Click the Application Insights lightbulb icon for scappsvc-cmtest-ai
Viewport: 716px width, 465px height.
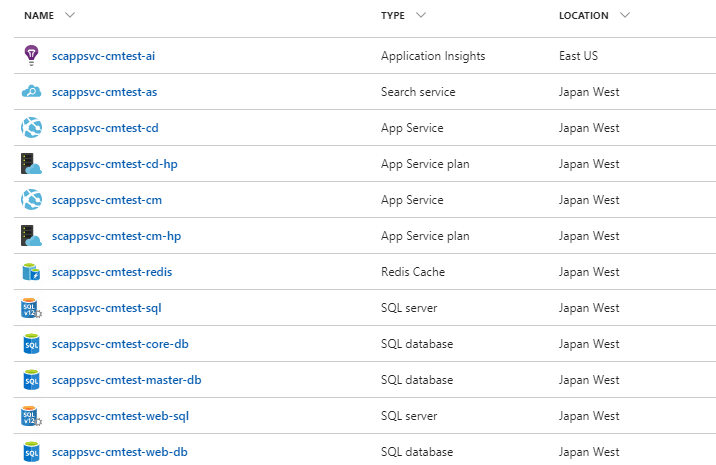tap(31, 55)
